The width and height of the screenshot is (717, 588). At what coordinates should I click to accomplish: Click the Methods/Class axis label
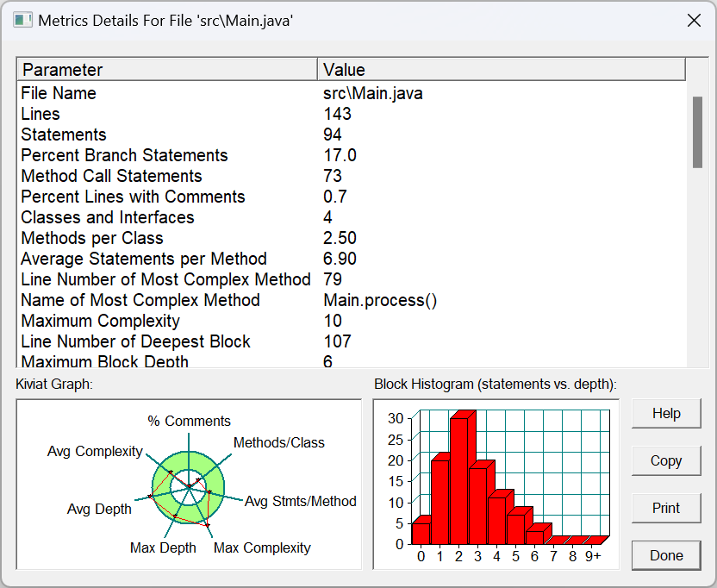coord(279,442)
